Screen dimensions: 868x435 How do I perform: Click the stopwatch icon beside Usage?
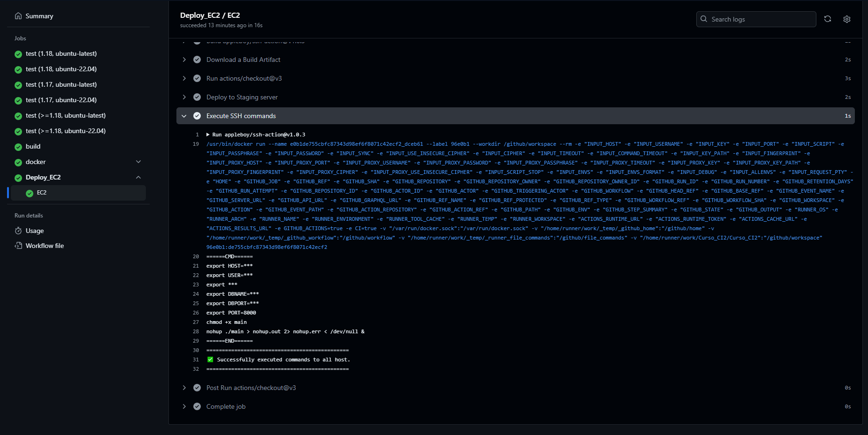click(x=18, y=231)
